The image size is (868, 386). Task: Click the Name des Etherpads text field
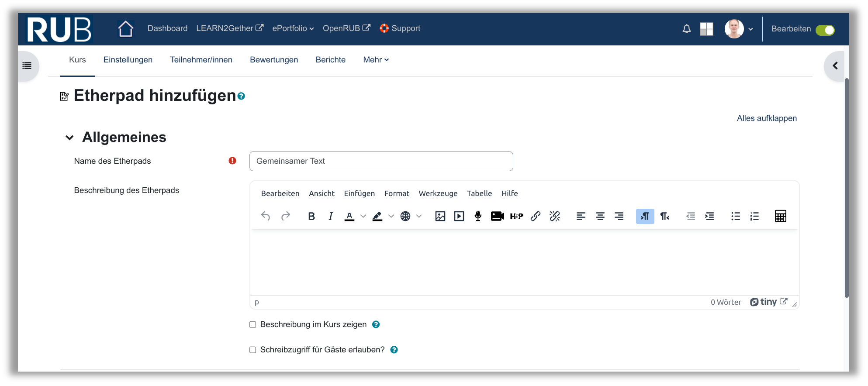[x=381, y=161]
